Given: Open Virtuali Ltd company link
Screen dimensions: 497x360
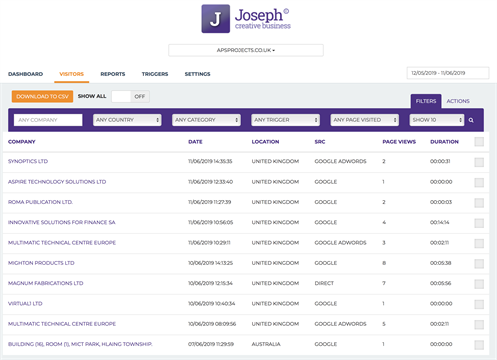Looking at the screenshot, I should [25, 304].
